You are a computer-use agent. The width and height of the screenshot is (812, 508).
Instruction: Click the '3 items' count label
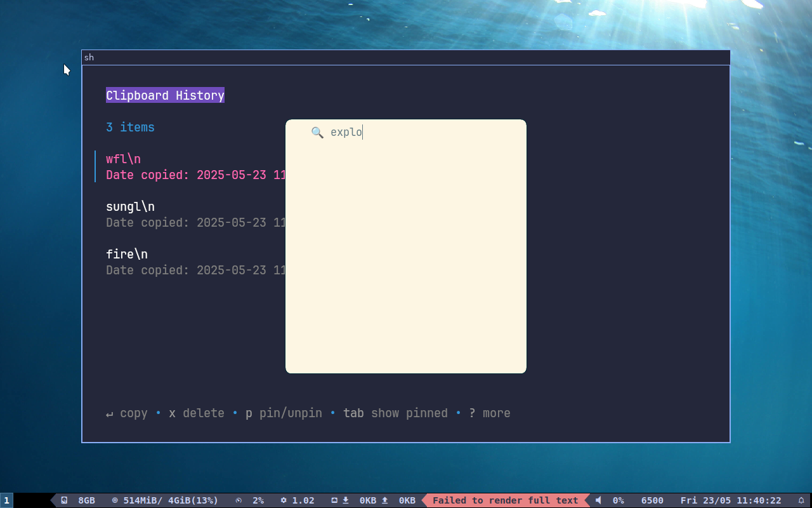[130, 127]
